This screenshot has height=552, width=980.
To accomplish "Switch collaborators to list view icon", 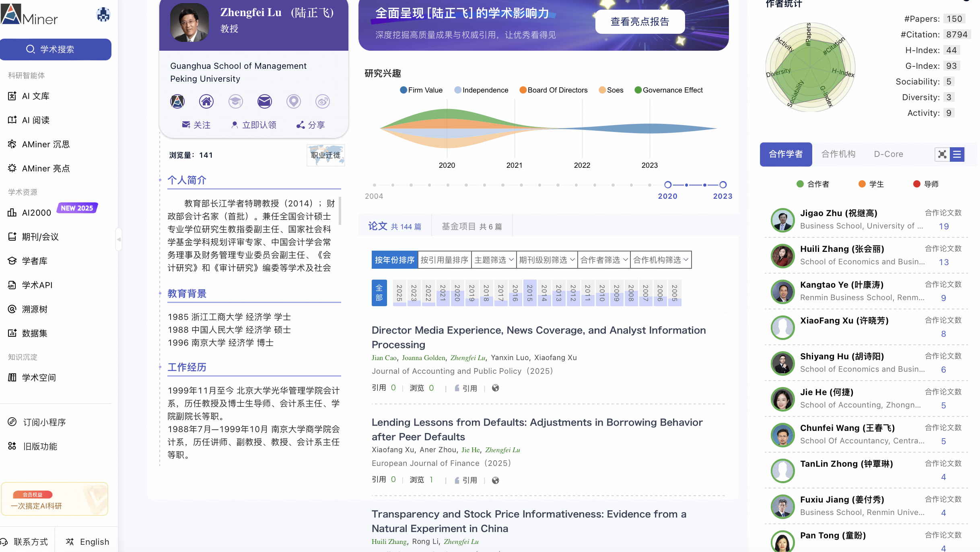I will pos(957,154).
